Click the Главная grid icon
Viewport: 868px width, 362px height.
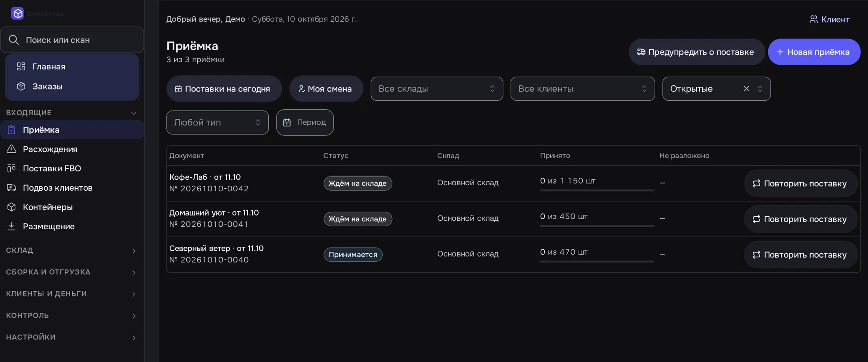pyautogui.click(x=21, y=66)
